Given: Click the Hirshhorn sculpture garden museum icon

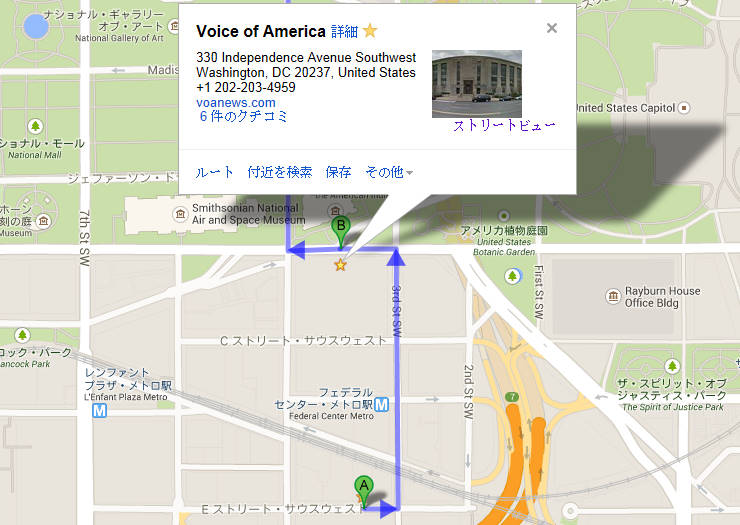Looking at the screenshot, I should point(43,220).
